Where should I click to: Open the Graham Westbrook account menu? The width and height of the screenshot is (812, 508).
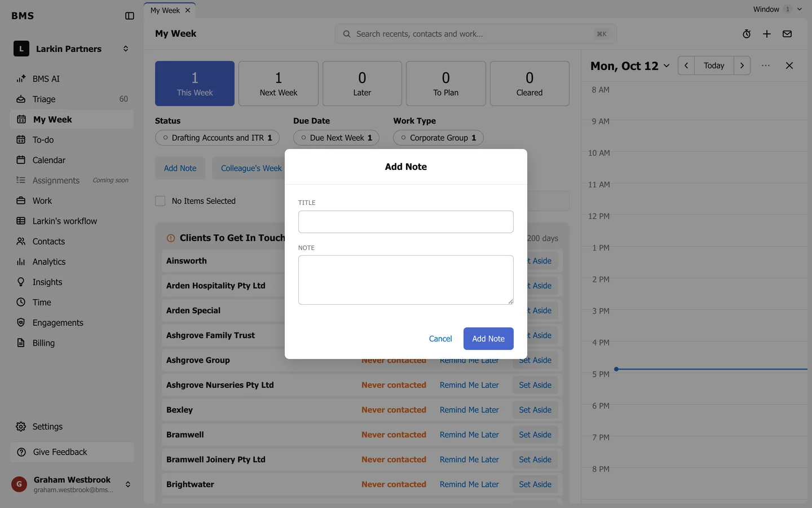[x=72, y=484]
